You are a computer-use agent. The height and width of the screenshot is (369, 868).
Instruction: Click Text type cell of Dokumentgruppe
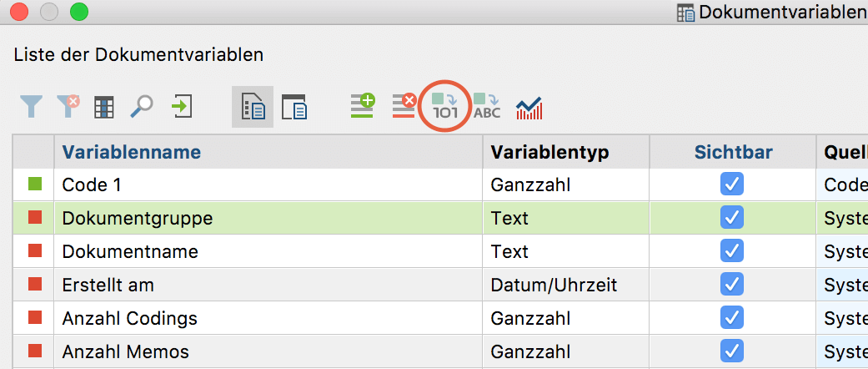tap(566, 218)
